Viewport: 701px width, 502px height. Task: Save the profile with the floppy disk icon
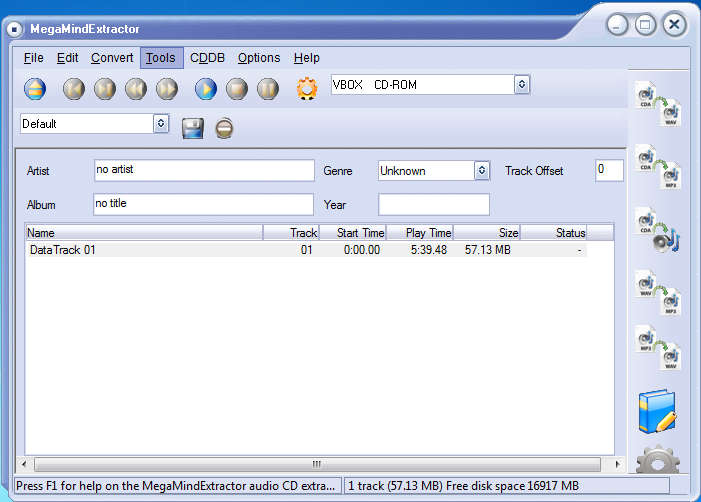pos(193,129)
